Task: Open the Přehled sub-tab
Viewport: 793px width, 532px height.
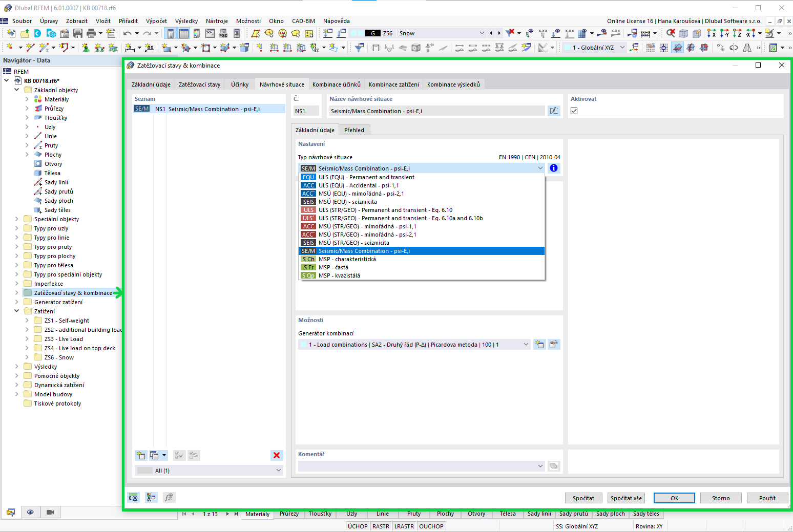Action: click(354, 130)
